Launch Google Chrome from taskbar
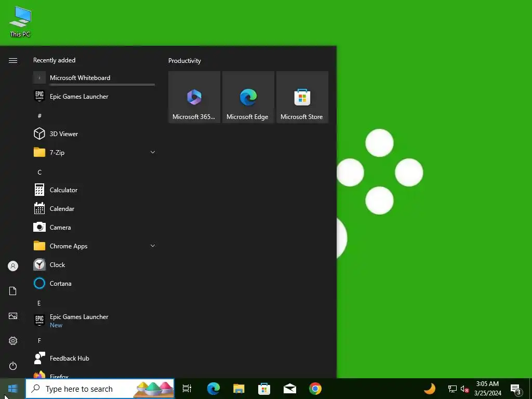 click(315, 389)
